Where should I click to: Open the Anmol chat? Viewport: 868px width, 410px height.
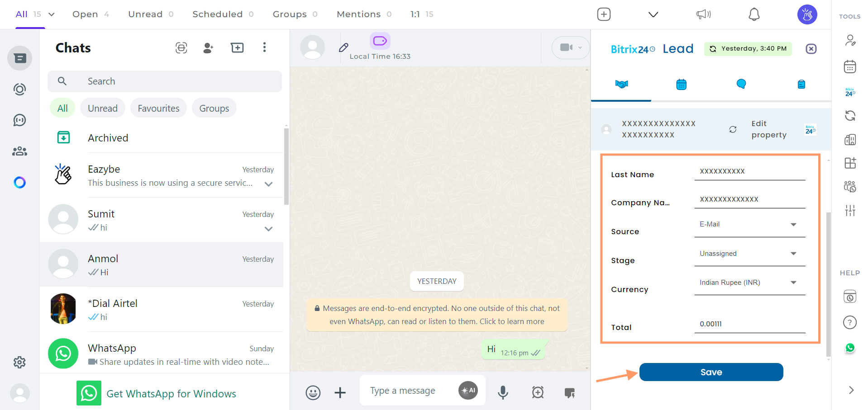pos(162,265)
